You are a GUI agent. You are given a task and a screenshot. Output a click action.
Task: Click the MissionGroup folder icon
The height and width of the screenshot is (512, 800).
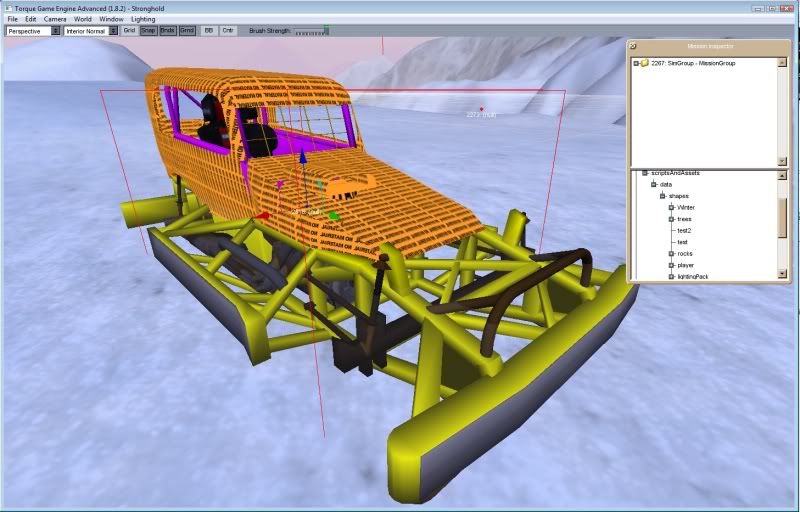pyautogui.click(x=646, y=63)
